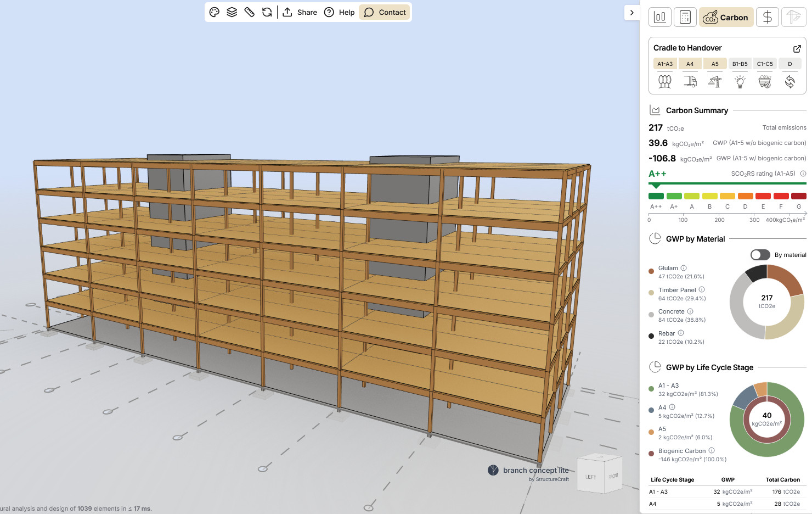Screen dimensions: 812x514
Task: Enable the C1-C5 end-of-life stage
Action: tap(765, 64)
